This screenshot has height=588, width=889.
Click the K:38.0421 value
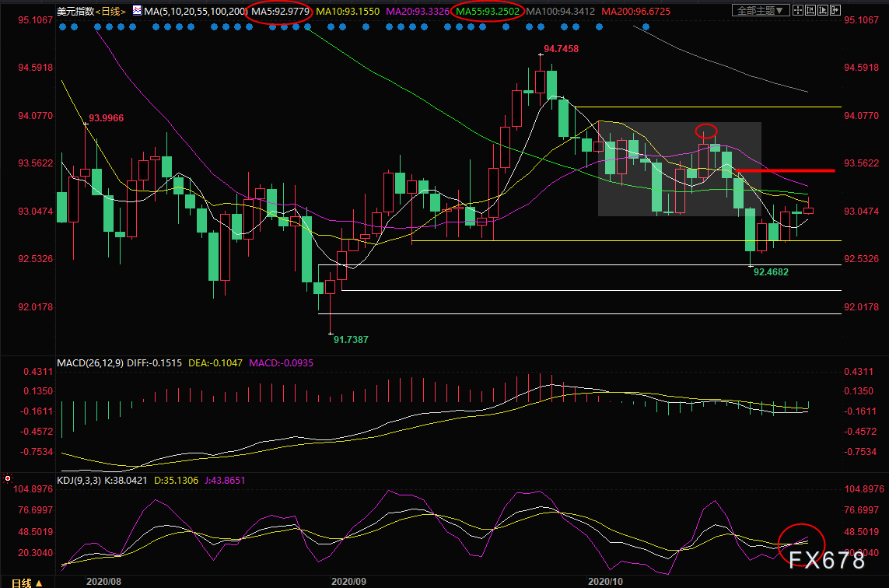point(126,480)
